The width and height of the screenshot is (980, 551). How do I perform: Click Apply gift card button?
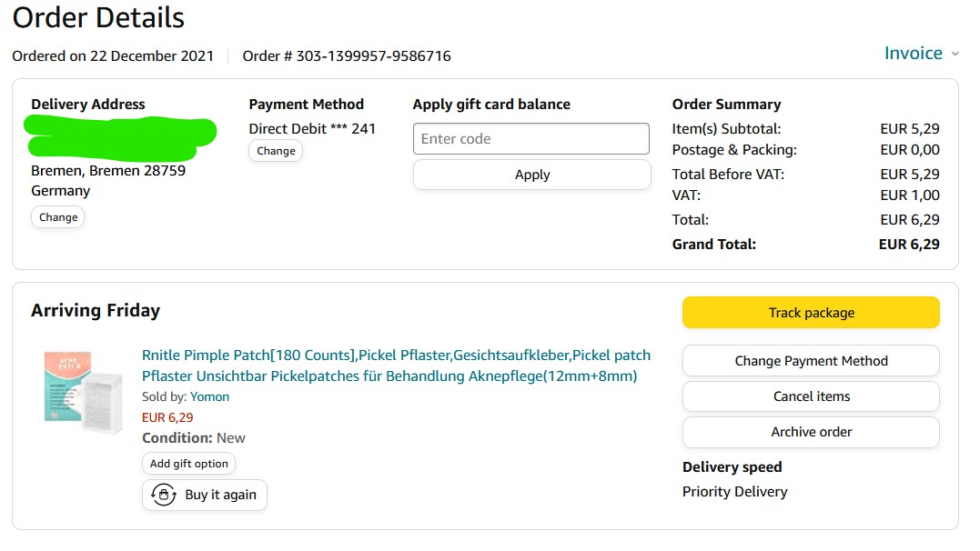531,175
